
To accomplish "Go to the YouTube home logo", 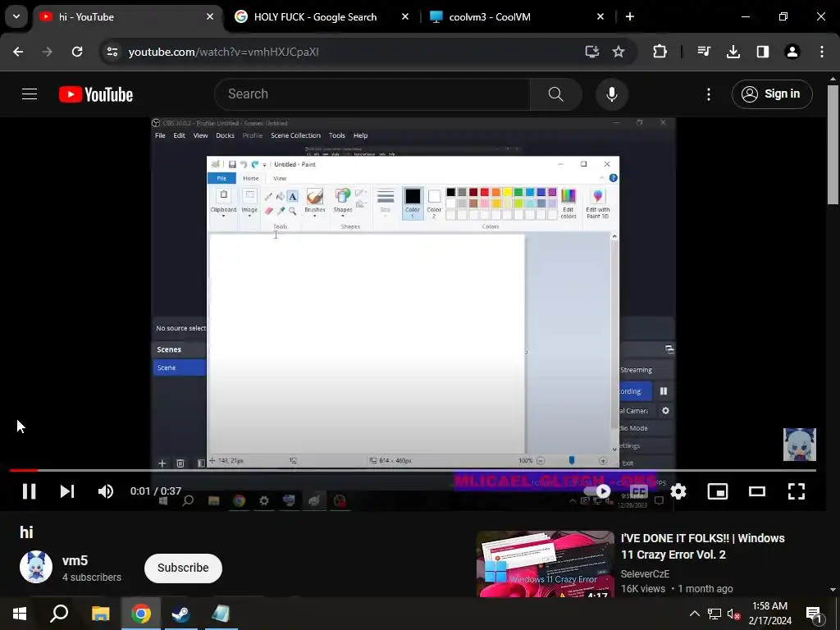I will (x=96, y=94).
